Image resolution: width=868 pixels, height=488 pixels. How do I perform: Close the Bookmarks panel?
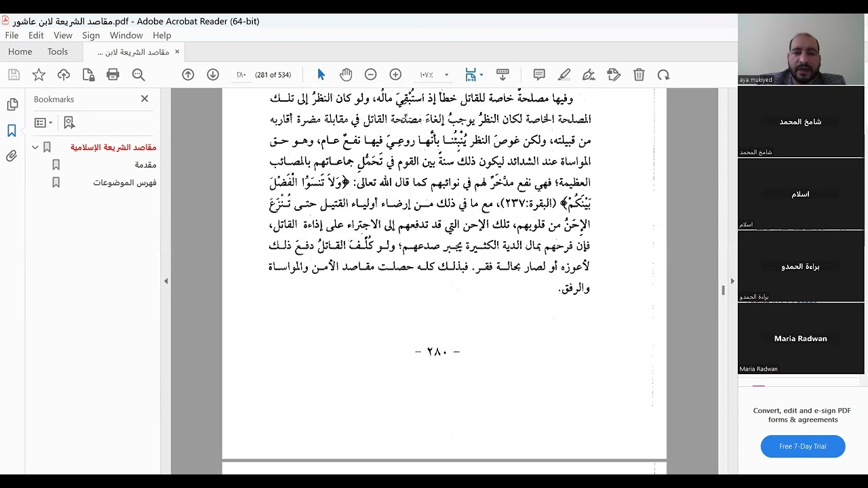click(144, 99)
